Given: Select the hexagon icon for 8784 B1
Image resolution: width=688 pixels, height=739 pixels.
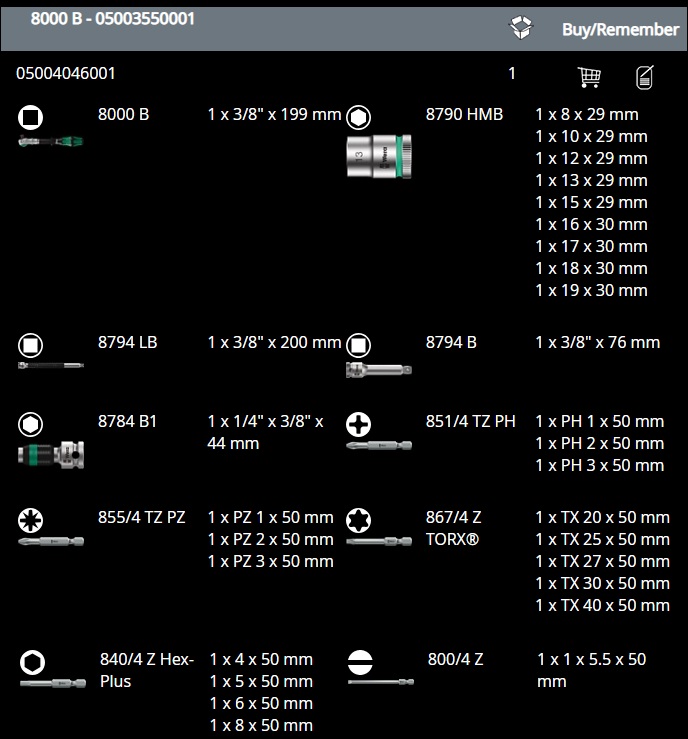Looking at the screenshot, I should tap(31, 424).
